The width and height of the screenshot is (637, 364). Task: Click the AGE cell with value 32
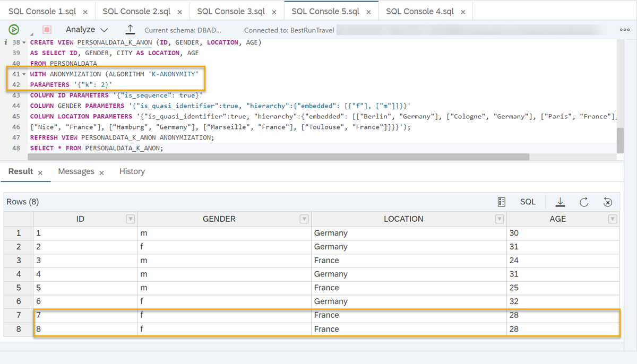point(563,301)
